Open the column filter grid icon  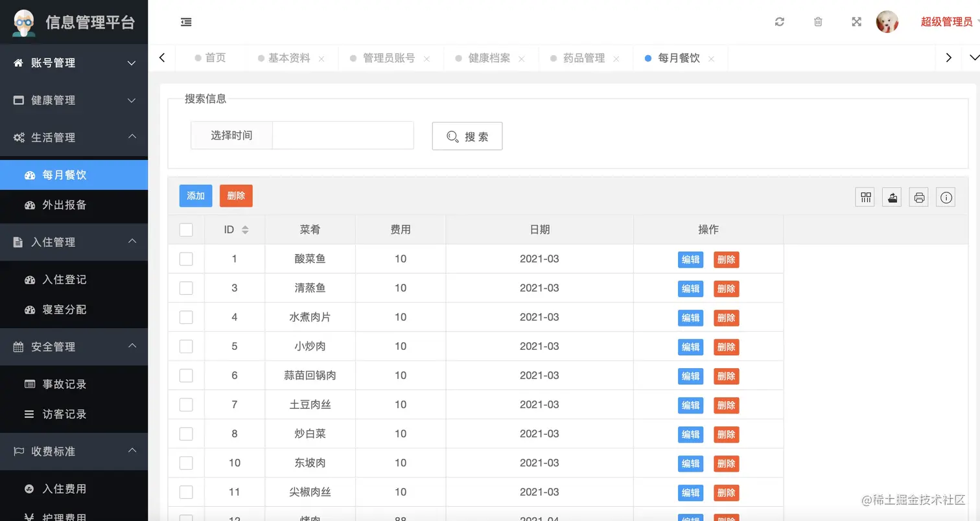[865, 197]
